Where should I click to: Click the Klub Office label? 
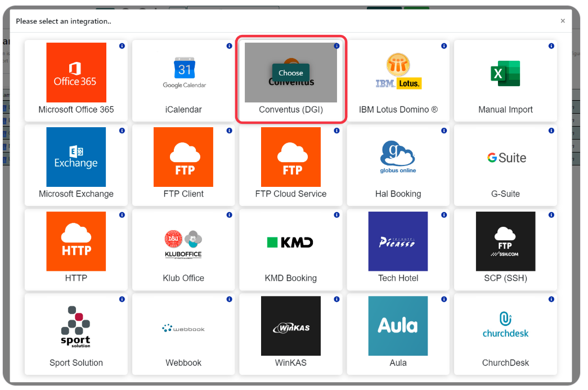183,278
